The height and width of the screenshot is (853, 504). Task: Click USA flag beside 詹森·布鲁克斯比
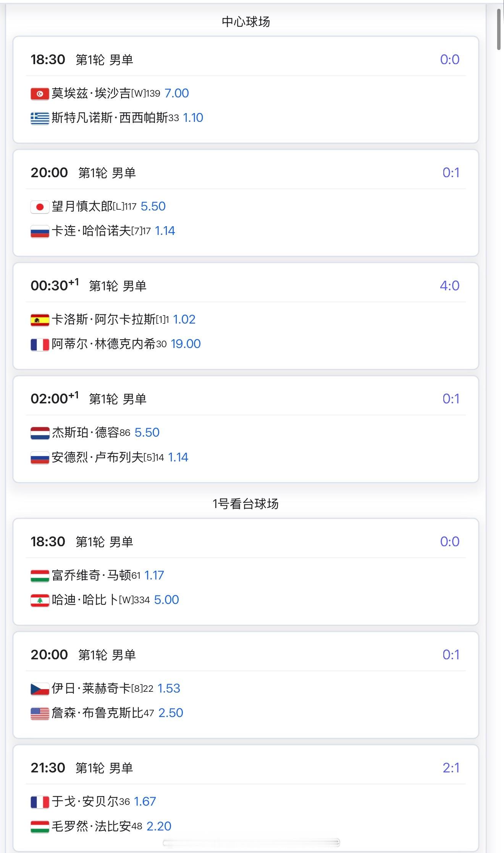[40, 713]
